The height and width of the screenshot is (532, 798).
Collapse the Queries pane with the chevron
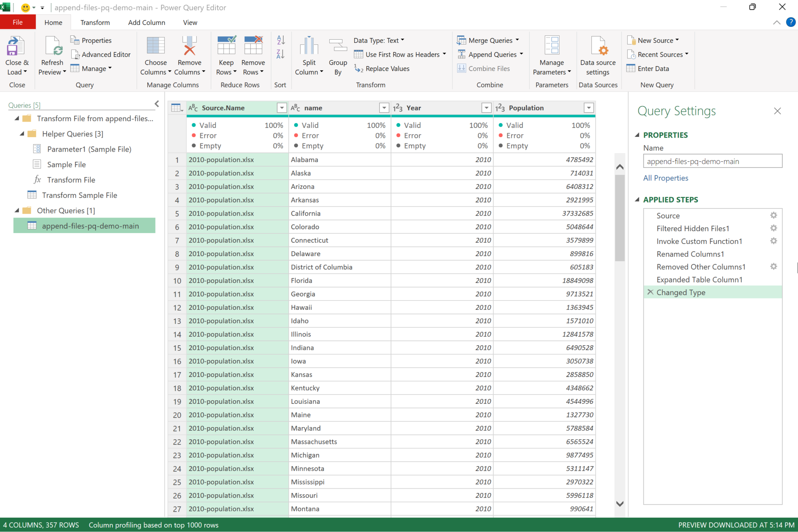pos(157,104)
